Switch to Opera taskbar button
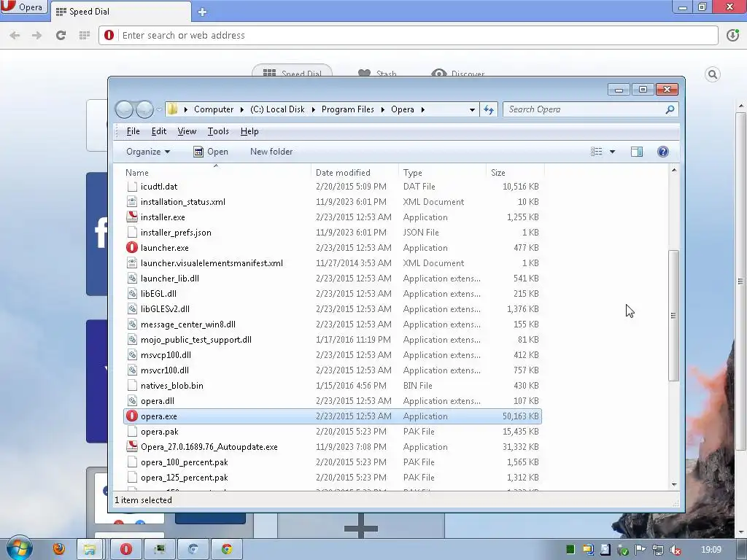 pyautogui.click(x=126, y=549)
